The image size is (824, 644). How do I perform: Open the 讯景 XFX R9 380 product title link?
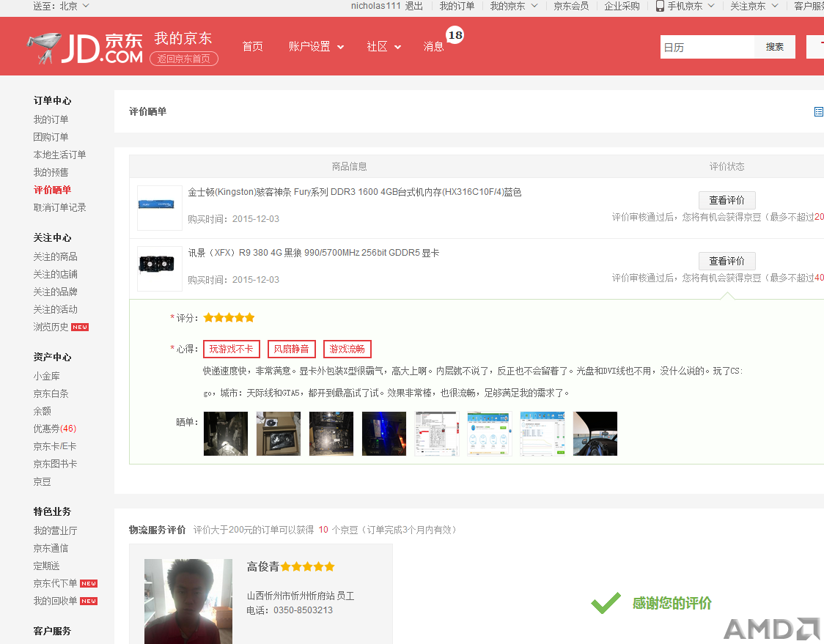tap(314, 253)
